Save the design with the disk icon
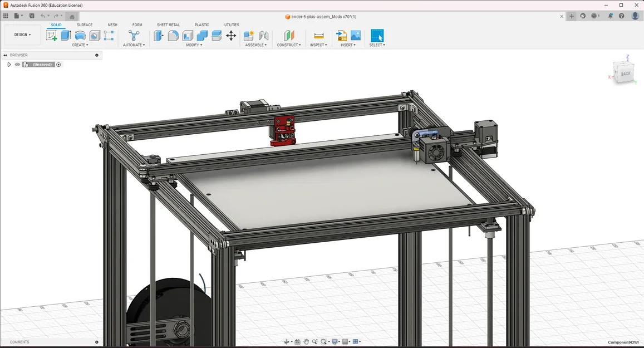Screen dimensions: 644x348 [x=32, y=16]
